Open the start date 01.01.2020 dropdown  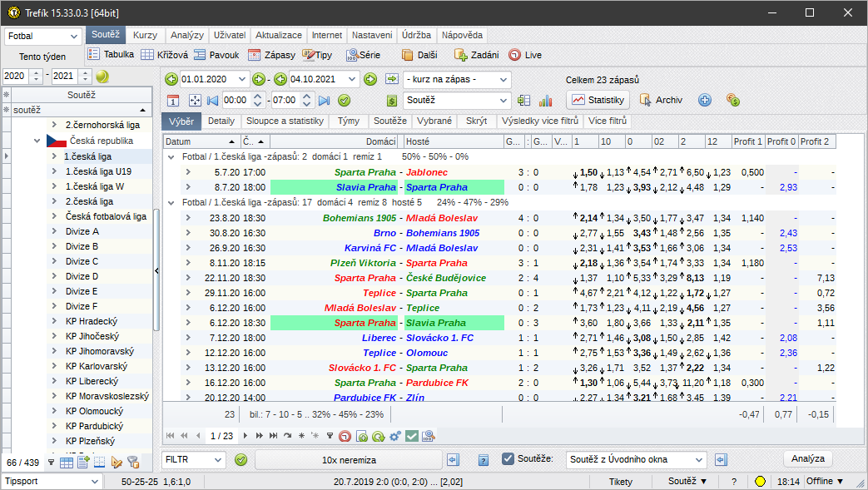click(242, 79)
